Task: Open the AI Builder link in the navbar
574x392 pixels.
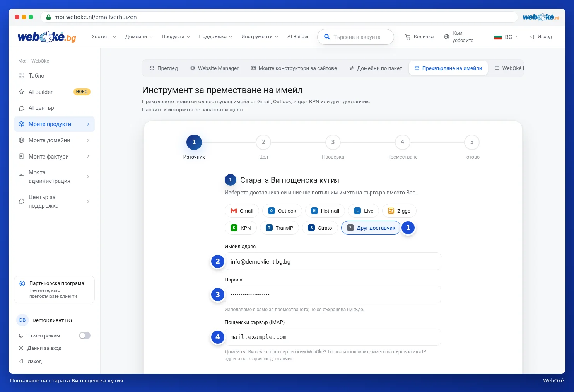Action: click(298, 37)
